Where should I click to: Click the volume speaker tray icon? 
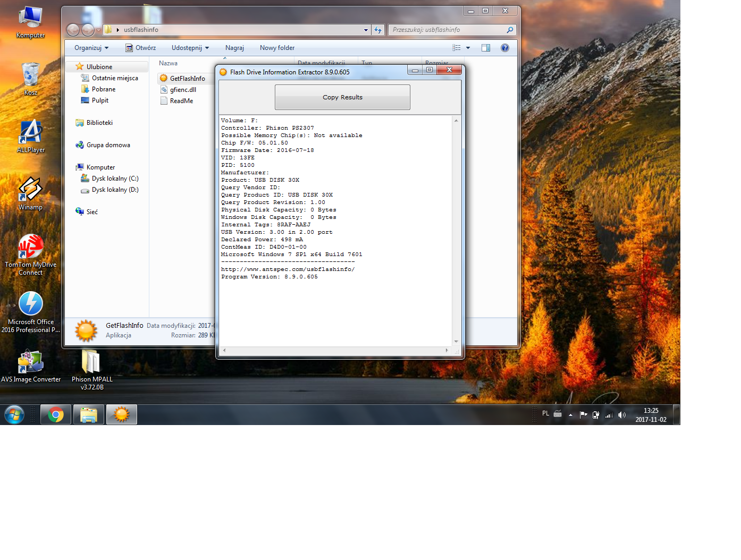point(622,415)
